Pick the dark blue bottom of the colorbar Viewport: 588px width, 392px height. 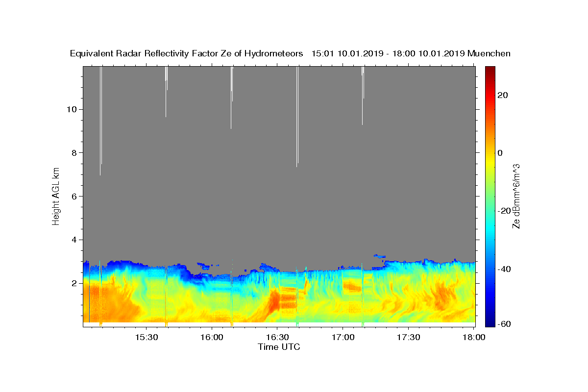(490, 322)
